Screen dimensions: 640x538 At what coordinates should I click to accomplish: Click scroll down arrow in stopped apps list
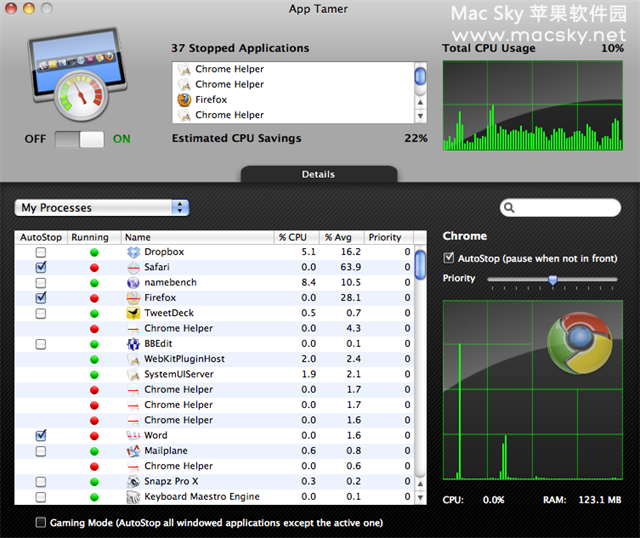pyautogui.click(x=420, y=116)
